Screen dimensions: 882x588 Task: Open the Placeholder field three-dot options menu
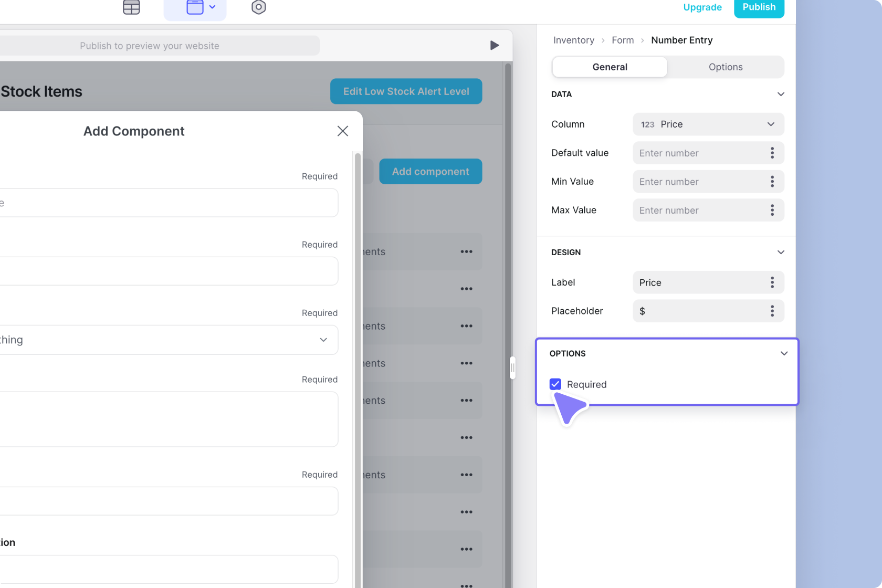click(772, 311)
